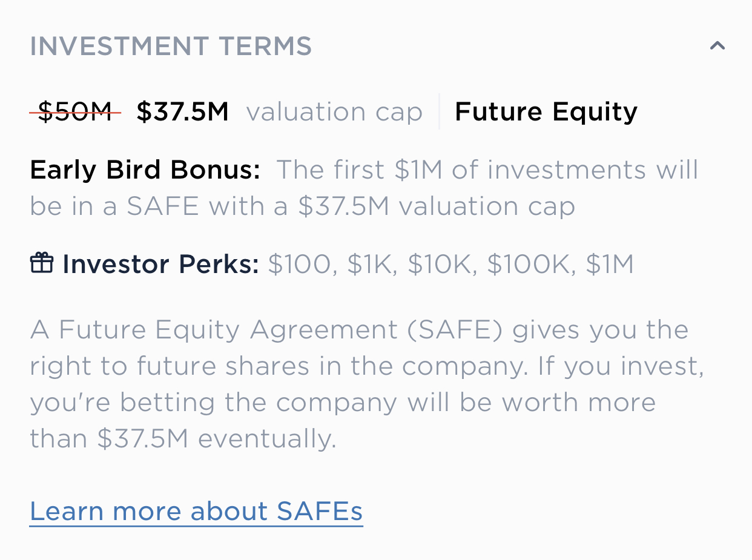Select the $1K investor perk tier
The width and height of the screenshot is (752, 560).
(x=372, y=265)
